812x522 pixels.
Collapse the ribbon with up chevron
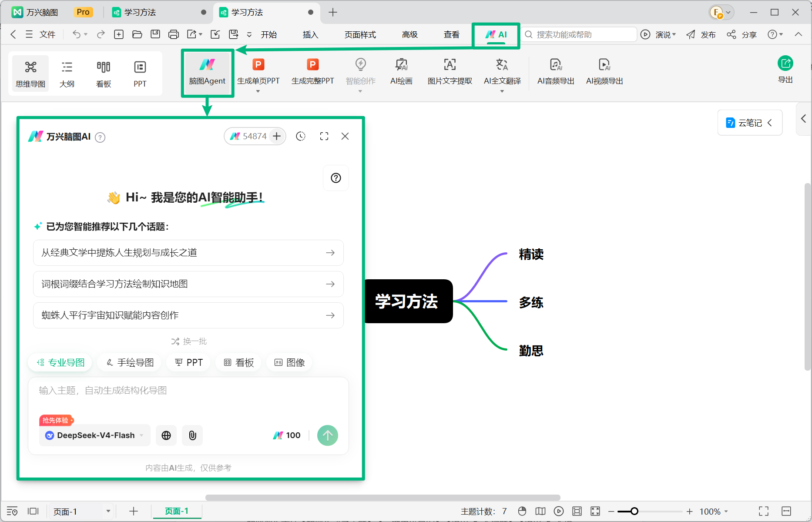click(799, 34)
